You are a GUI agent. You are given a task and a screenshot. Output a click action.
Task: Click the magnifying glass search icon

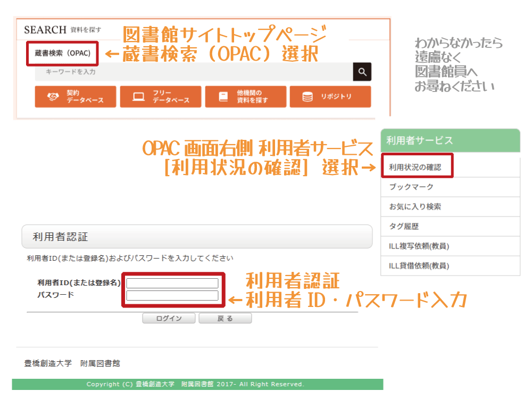click(362, 72)
